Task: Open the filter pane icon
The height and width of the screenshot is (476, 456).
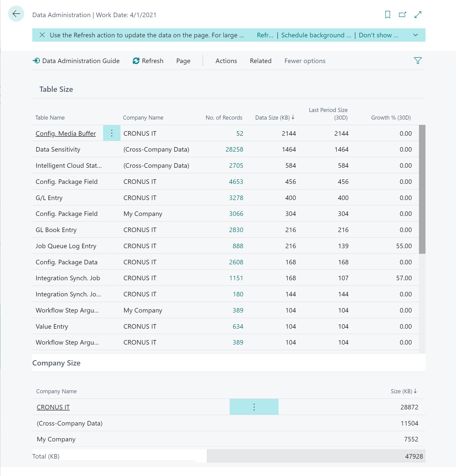Action: coord(417,61)
